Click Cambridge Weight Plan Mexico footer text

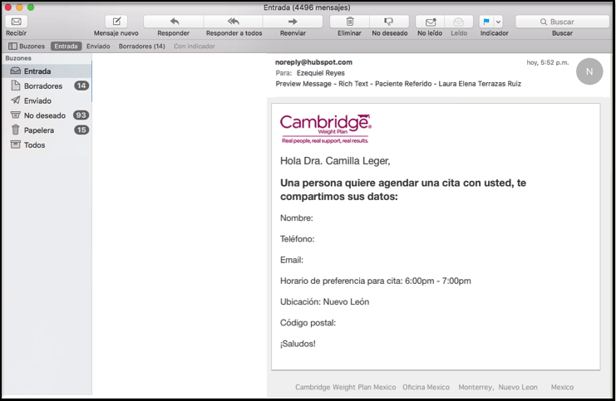tap(345, 387)
